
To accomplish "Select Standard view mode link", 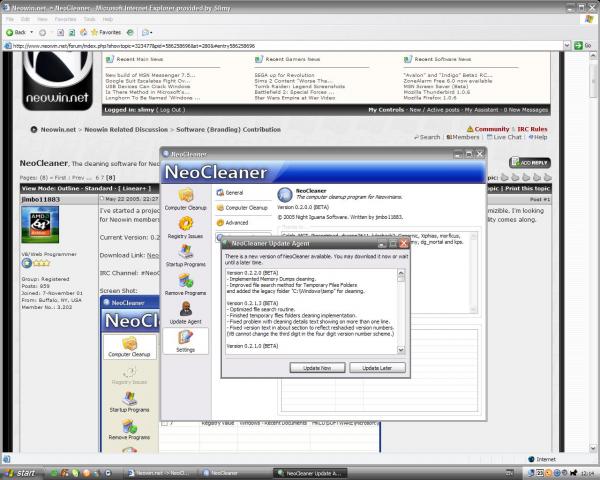I will [99, 188].
